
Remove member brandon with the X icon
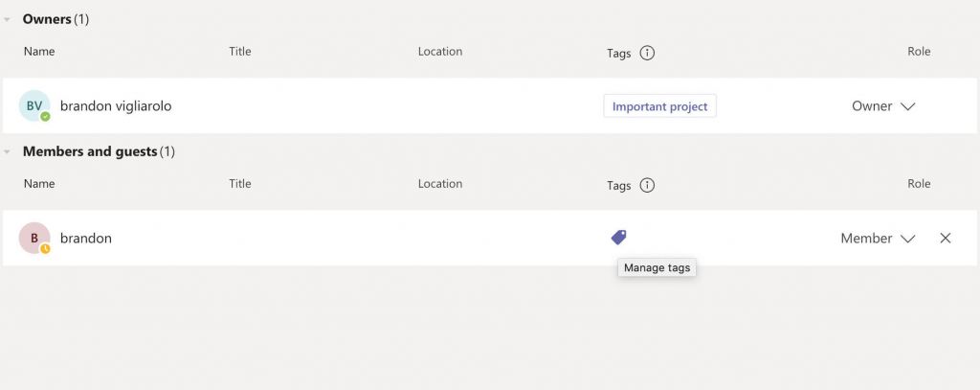pyautogui.click(x=946, y=239)
